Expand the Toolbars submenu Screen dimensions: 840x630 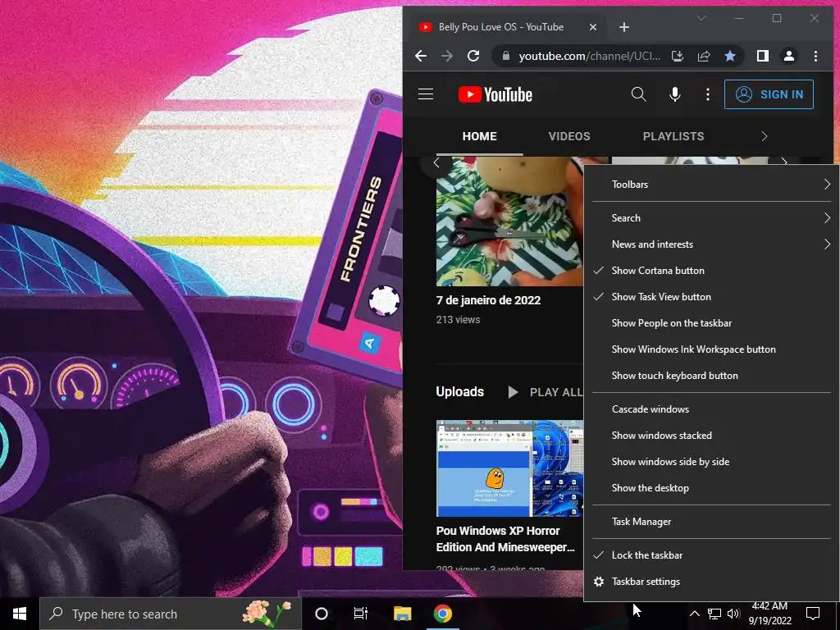pos(710,185)
